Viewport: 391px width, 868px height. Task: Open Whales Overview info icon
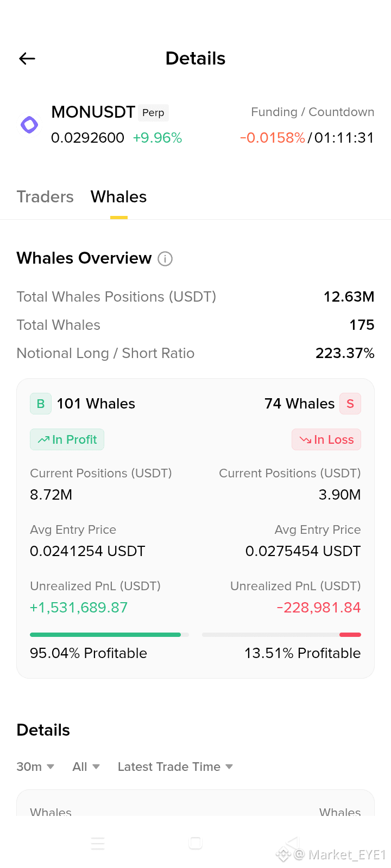click(x=165, y=259)
